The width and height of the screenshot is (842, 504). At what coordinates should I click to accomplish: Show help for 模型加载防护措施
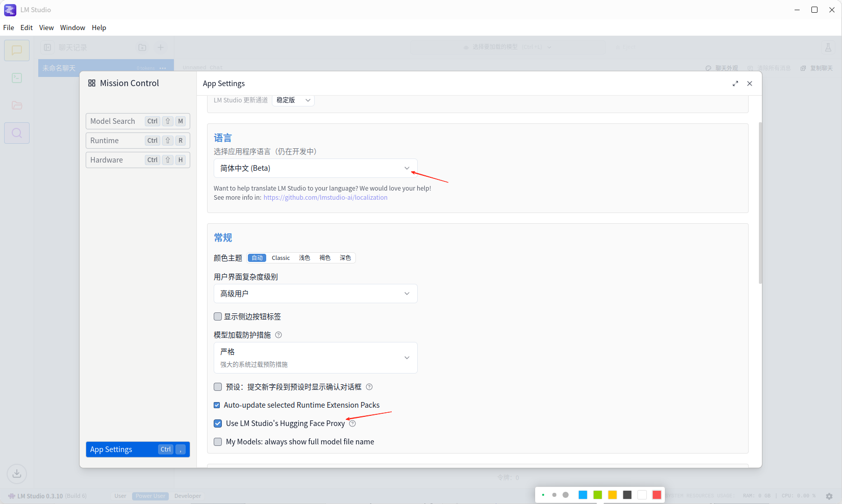pos(278,335)
